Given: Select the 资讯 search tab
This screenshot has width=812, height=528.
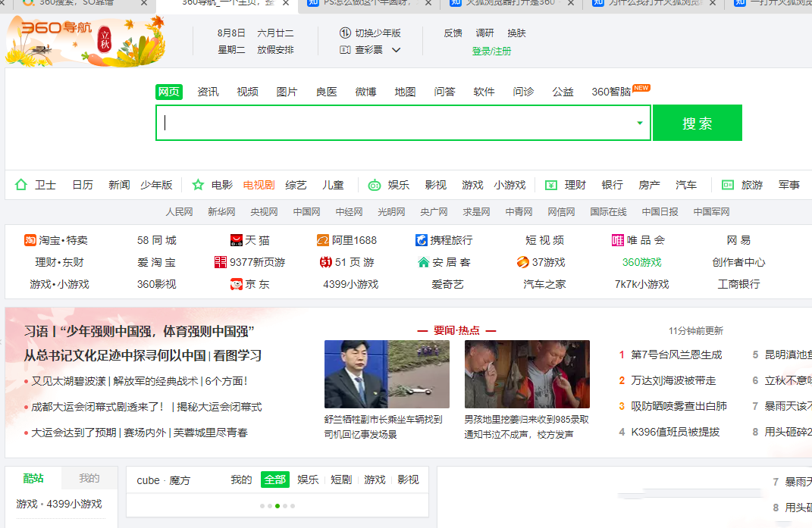Looking at the screenshot, I should click(208, 92).
